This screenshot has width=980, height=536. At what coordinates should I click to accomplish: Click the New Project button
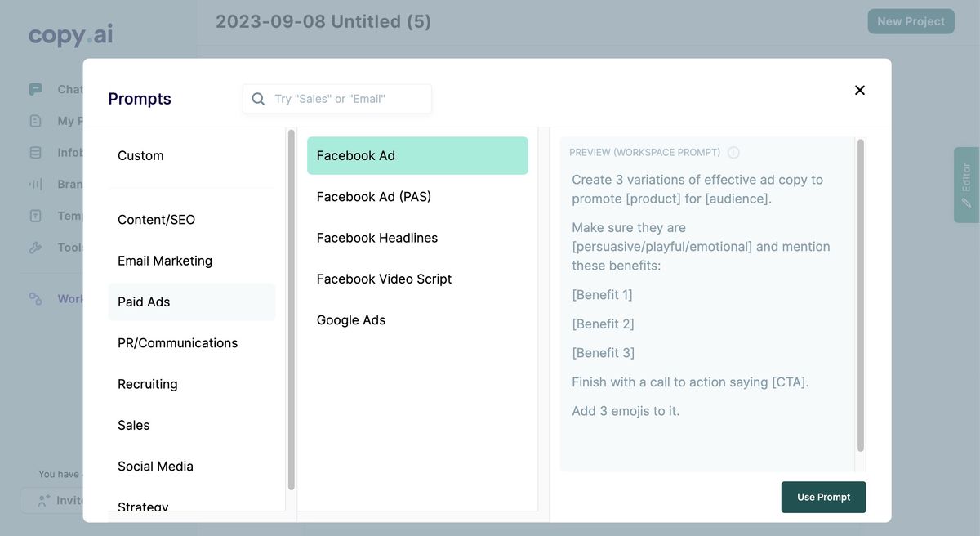[911, 21]
